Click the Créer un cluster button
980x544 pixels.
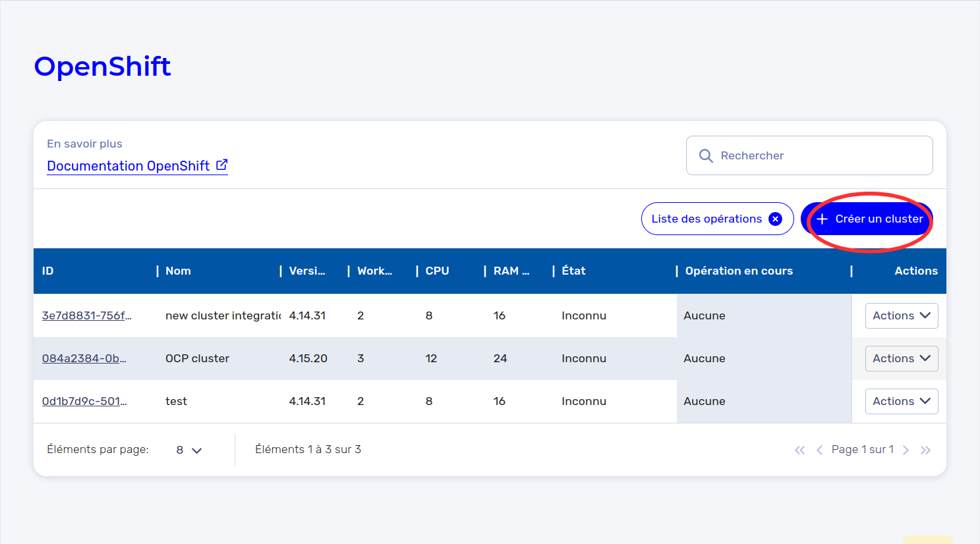pos(867,219)
